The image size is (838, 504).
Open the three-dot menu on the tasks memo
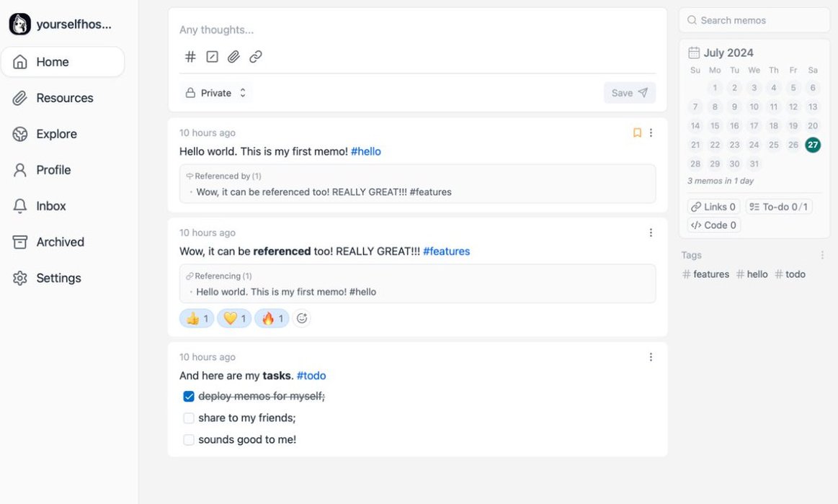[651, 357]
